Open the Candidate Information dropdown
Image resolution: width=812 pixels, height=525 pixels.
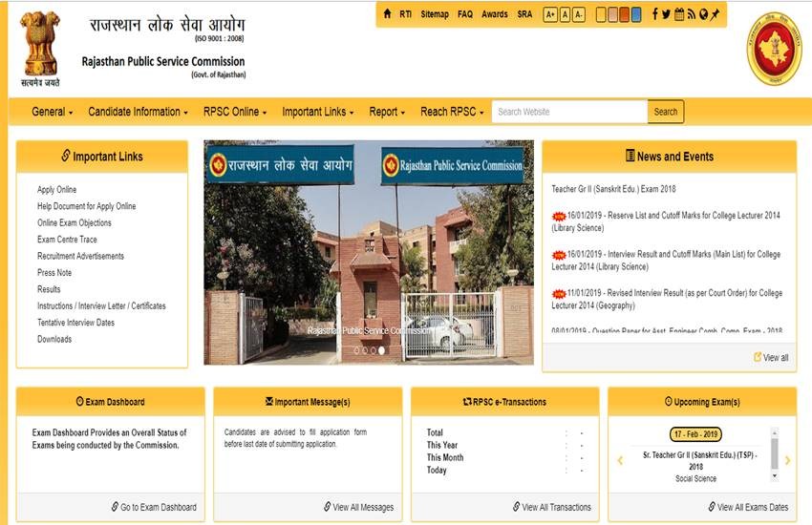[139, 112]
